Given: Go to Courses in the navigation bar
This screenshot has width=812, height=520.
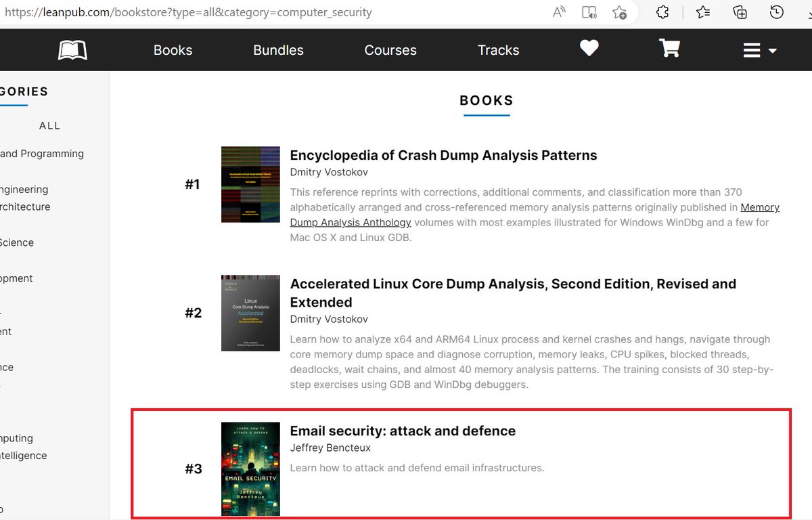Looking at the screenshot, I should tap(390, 50).
